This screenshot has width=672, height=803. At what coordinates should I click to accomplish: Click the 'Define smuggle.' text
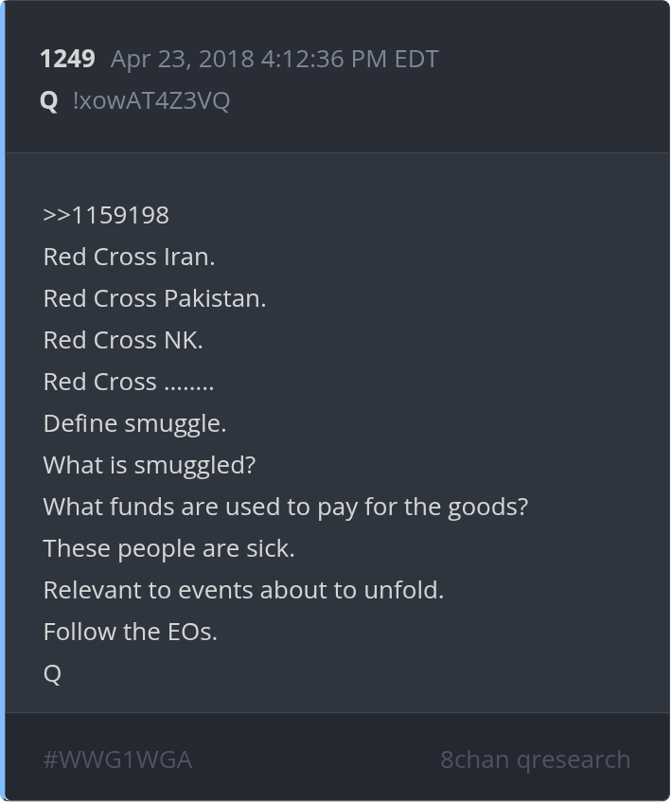(x=134, y=423)
